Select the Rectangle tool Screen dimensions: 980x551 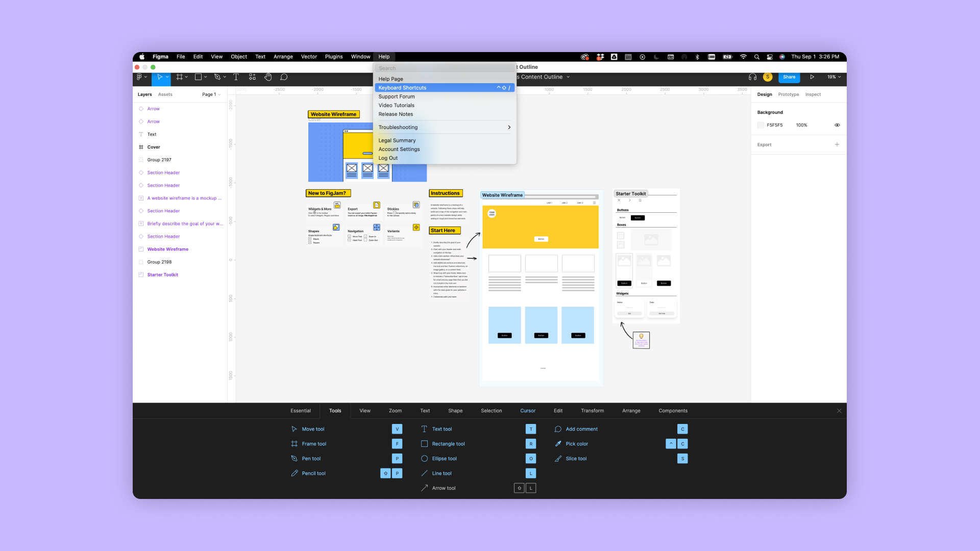tap(448, 443)
